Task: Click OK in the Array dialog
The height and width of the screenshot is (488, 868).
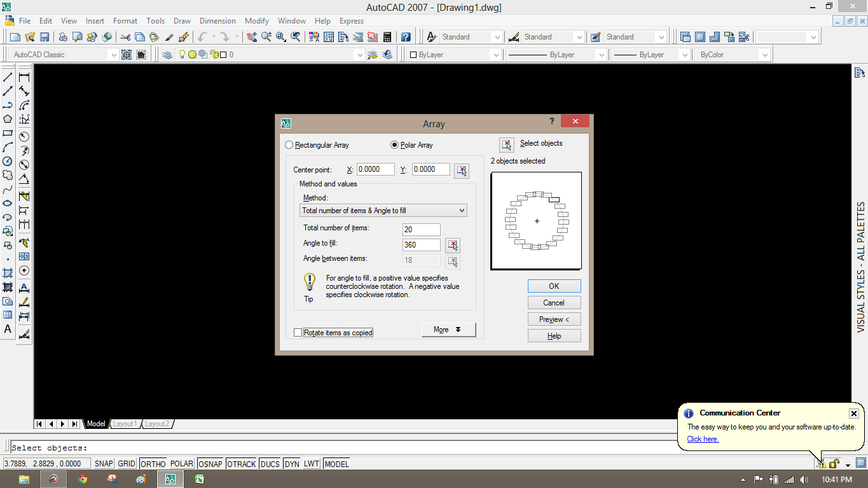Action: coord(554,286)
